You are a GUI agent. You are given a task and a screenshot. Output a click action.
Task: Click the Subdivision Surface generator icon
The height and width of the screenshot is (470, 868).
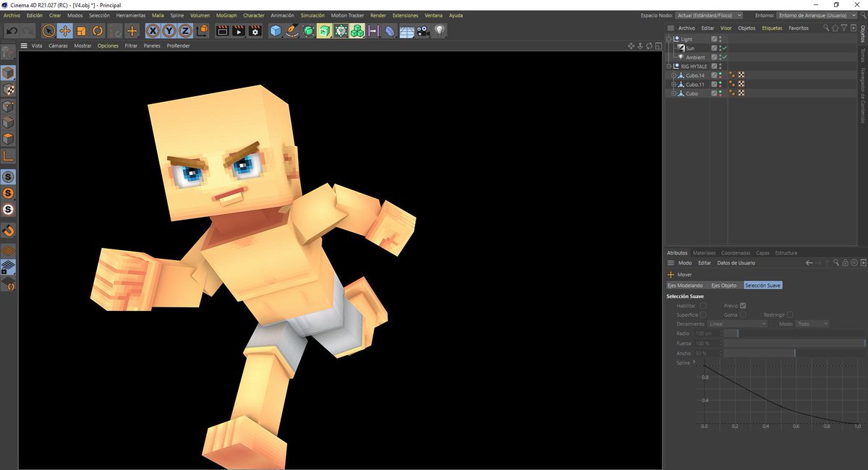pos(309,31)
